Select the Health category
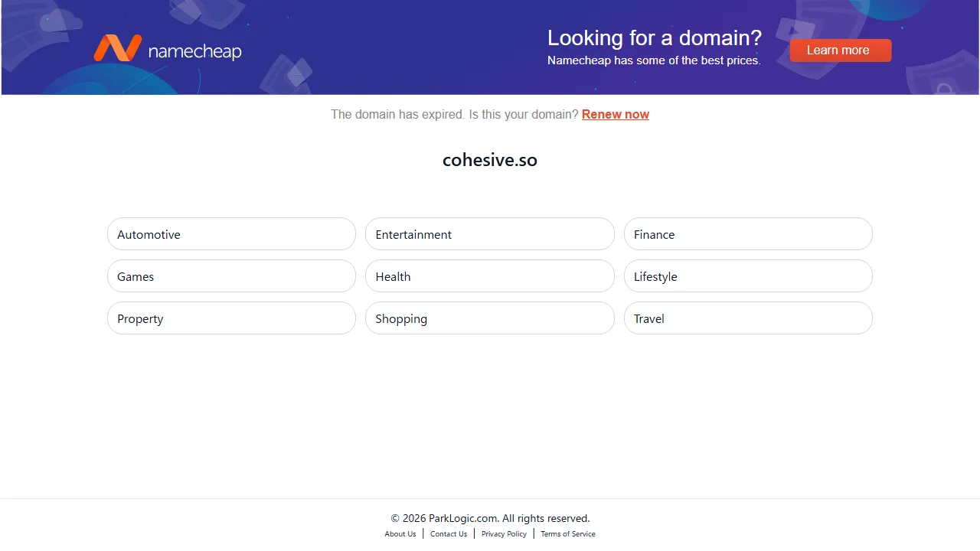Screen dimensions: 980x551 point(489,276)
